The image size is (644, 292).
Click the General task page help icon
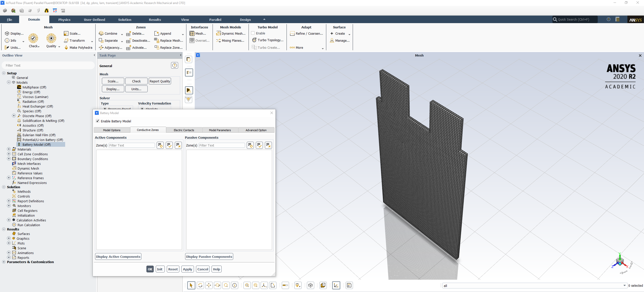click(x=174, y=66)
